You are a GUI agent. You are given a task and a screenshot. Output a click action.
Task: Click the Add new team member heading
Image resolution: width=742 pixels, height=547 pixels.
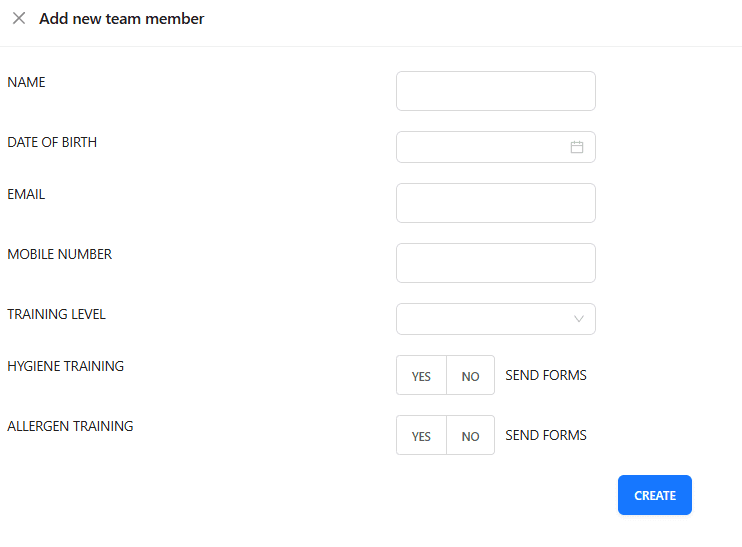(122, 18)
